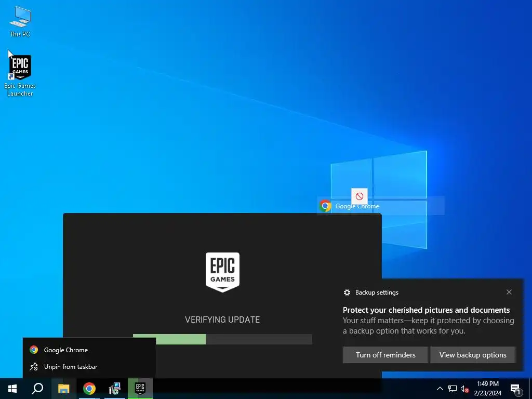
Task: Launch Google Chrome from the taskbar
Action: coord(89,389)
